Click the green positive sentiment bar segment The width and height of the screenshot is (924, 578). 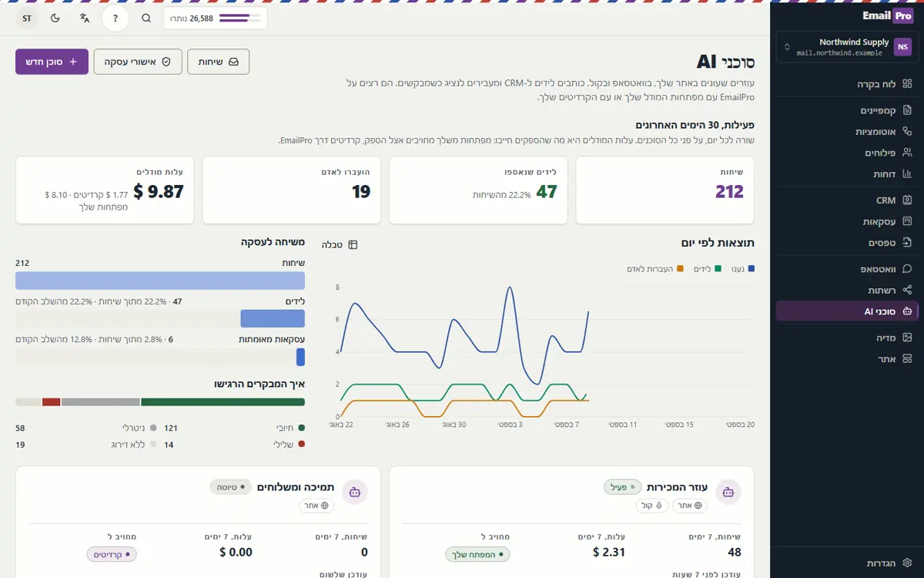tap(223, 402)
